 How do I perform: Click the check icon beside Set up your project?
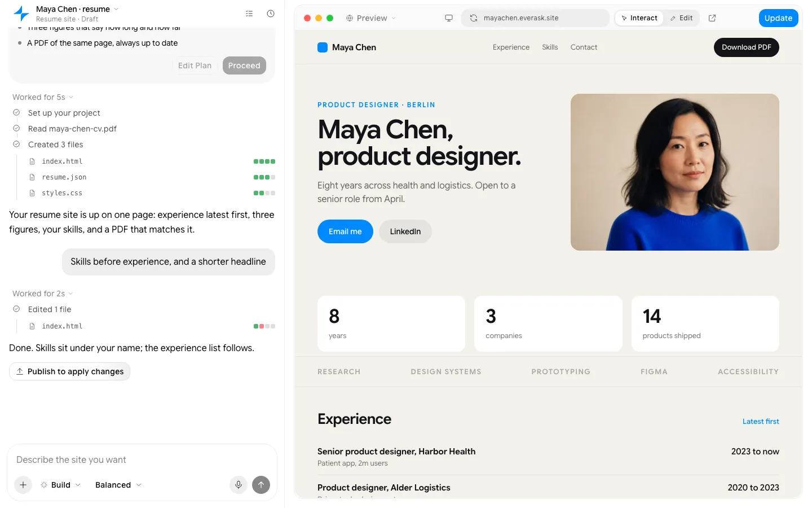coord(16,113)
